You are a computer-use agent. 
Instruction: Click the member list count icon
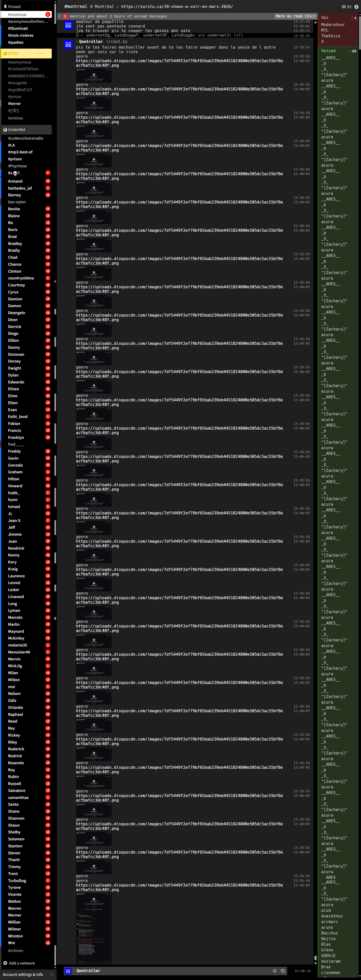343,6
